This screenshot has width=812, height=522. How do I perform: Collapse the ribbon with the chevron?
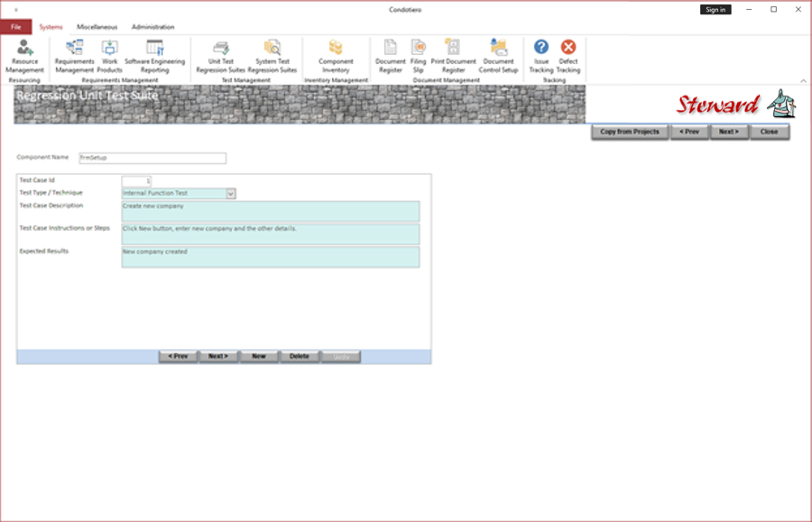(803, 81)
